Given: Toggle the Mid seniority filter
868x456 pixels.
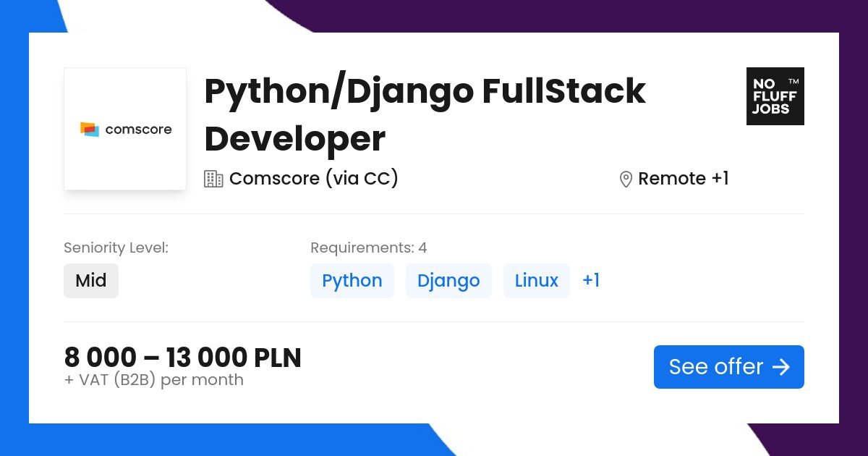Looking at the screenshot, I should pos(91,280).
